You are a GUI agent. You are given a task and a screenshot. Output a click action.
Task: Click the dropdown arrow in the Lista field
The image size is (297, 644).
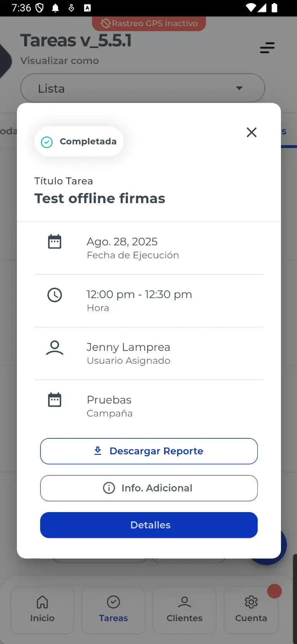(239, 88)
